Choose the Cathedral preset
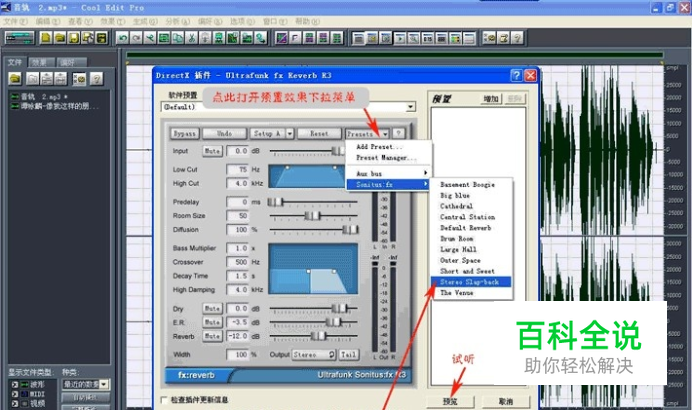This screenshot has width=692, height=410. (x=471, y=206)
